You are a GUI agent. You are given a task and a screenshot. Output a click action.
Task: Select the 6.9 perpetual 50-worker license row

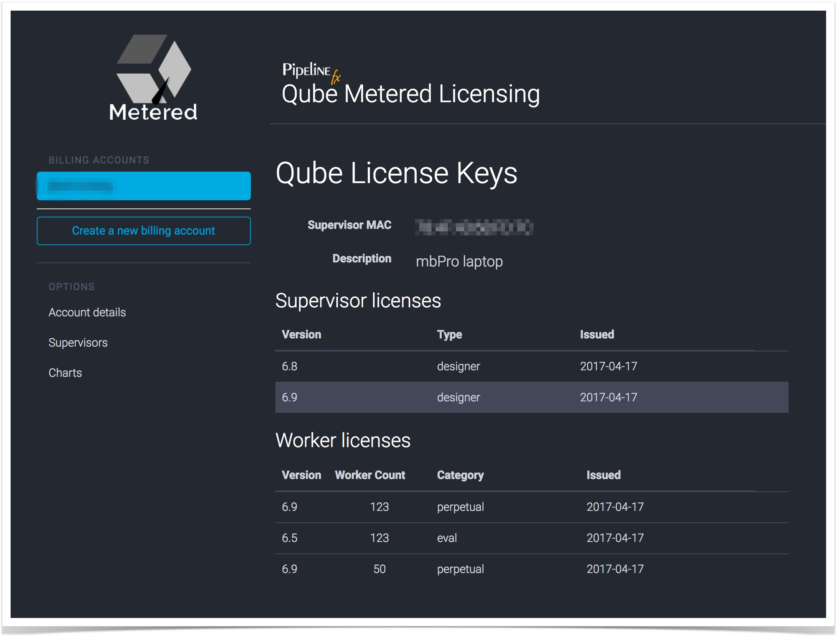point(531,569)
